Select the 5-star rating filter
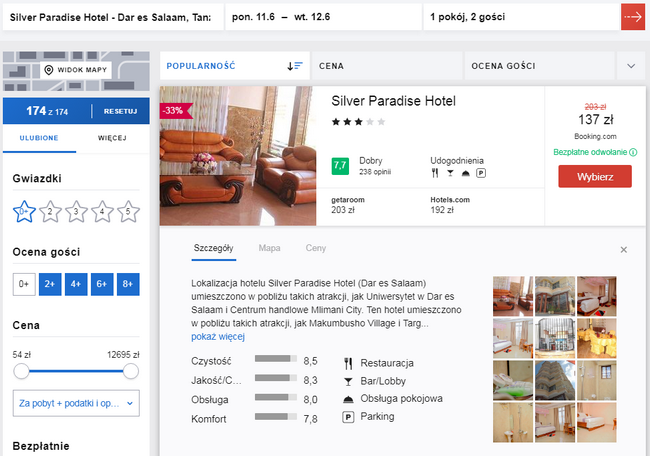The height and width of the screenshot is (456, 650). 128,211
